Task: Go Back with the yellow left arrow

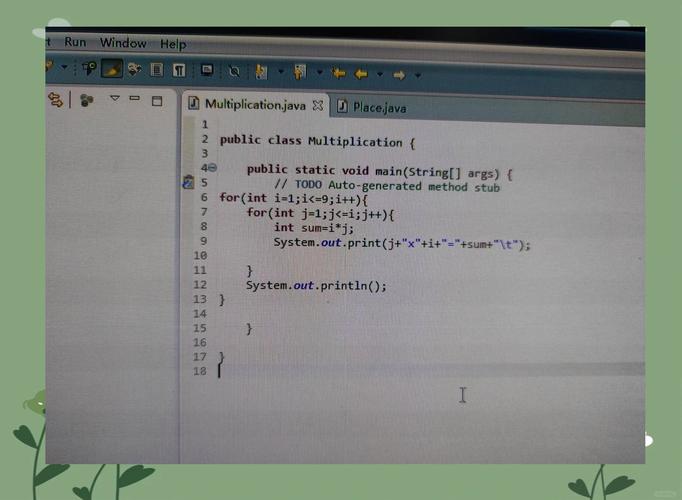Action: point(361,73)
